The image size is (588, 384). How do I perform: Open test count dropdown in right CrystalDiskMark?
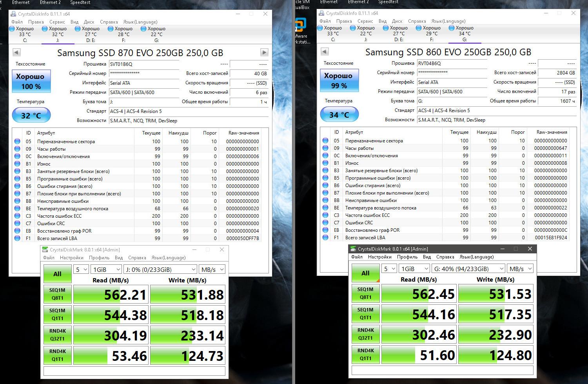click(x=389, y=269)
